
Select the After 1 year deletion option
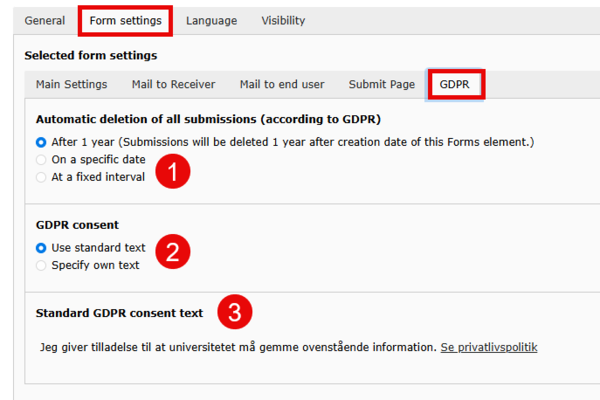41,142
